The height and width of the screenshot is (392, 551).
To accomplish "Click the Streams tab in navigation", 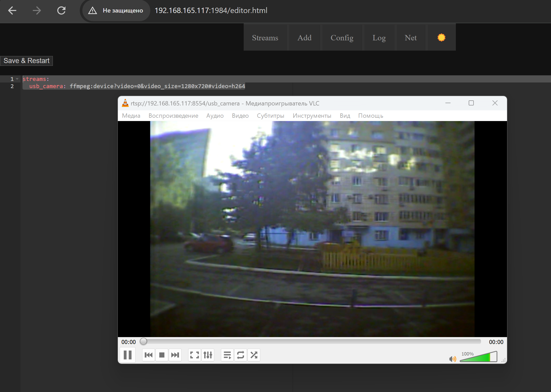I will 265,38.
